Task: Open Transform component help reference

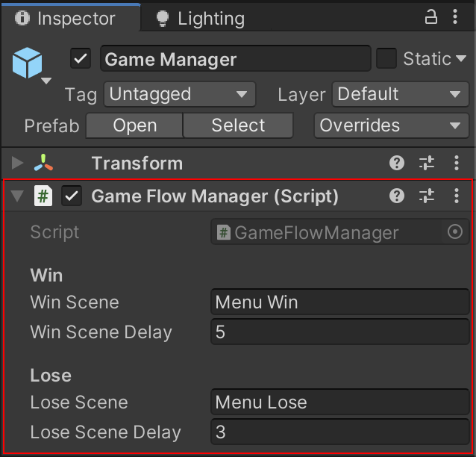Action: point(398,164)
